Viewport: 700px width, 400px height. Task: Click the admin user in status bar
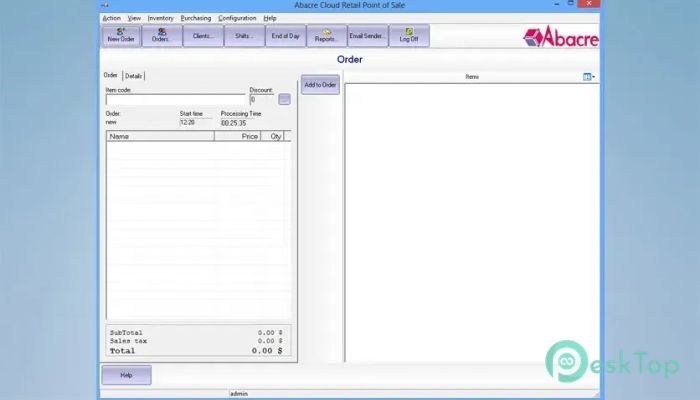(x=239, y=394)
